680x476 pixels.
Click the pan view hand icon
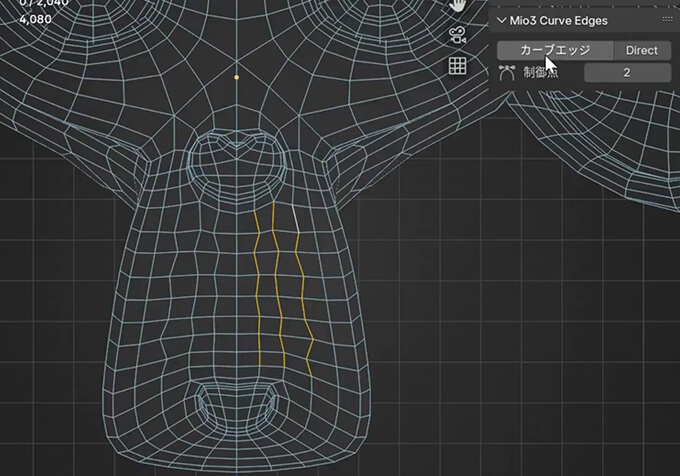point(458,5)
